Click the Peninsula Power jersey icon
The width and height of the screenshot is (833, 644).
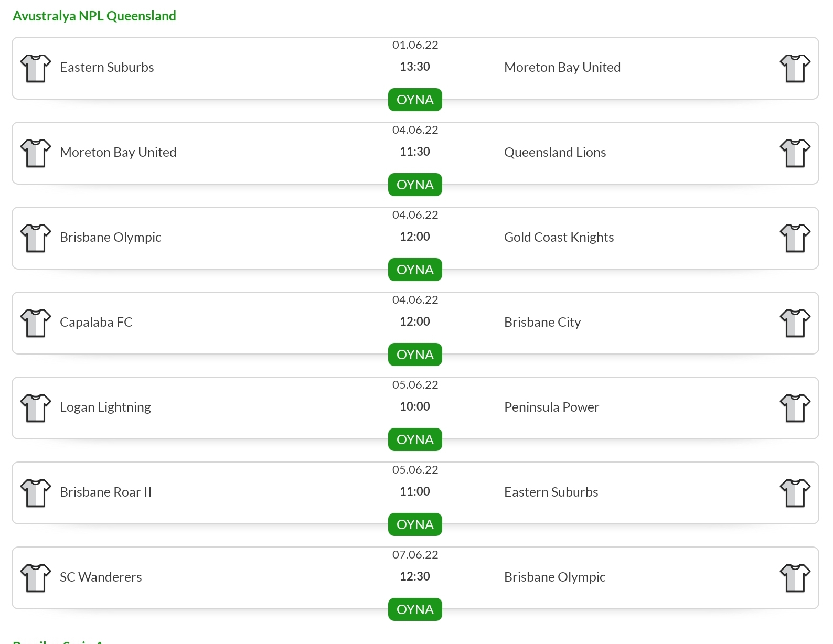795,408
